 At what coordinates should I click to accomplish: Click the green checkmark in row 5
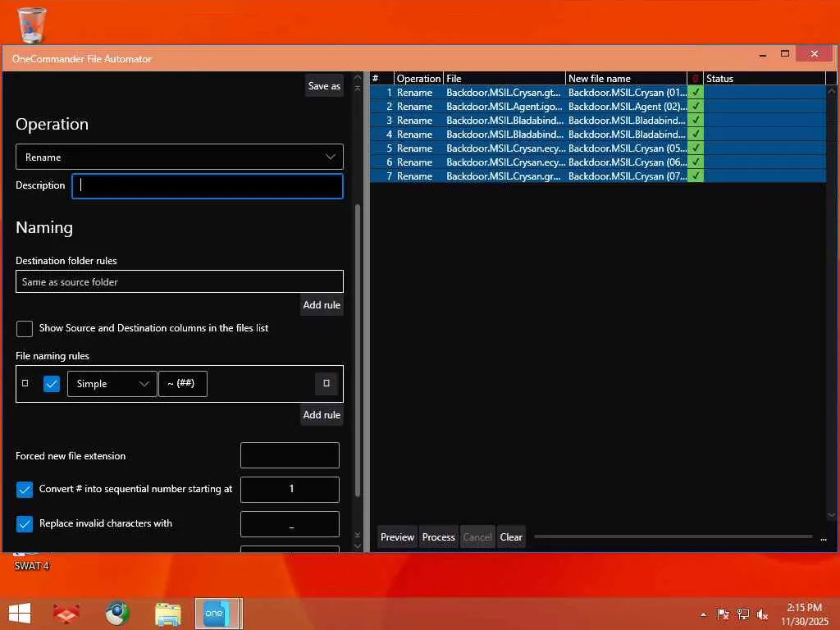(x=696, y=148)
